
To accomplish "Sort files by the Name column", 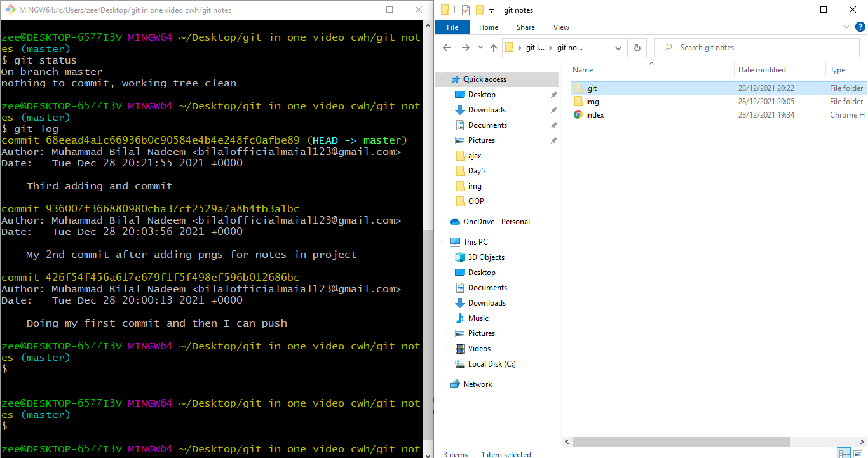I will [651, 70].
